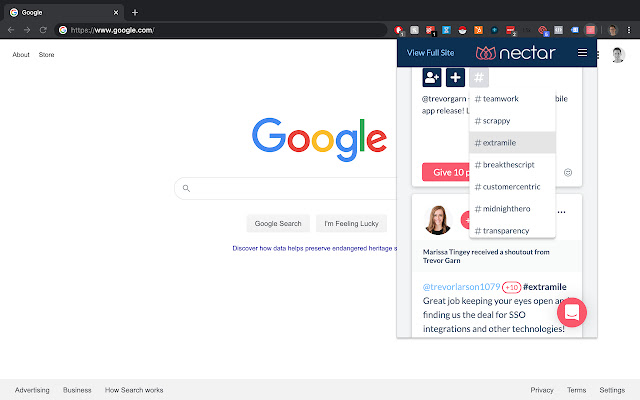Select #scrappy from hashtag dropdown
The height and width of the screenshot is (400, 640).
coord(512,121)
